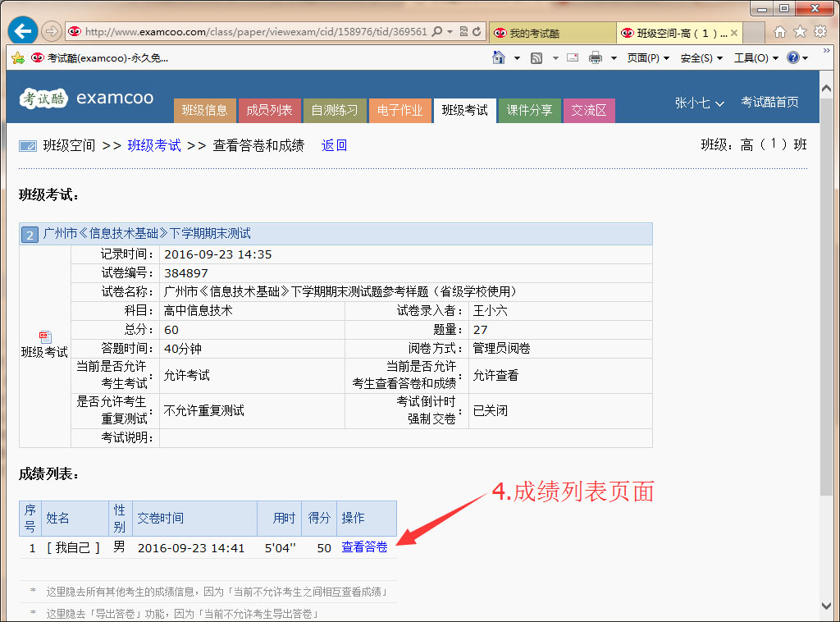Screen dimensions: 840x622
Task: Click the Print icon in the command bar
Action: 596,57
